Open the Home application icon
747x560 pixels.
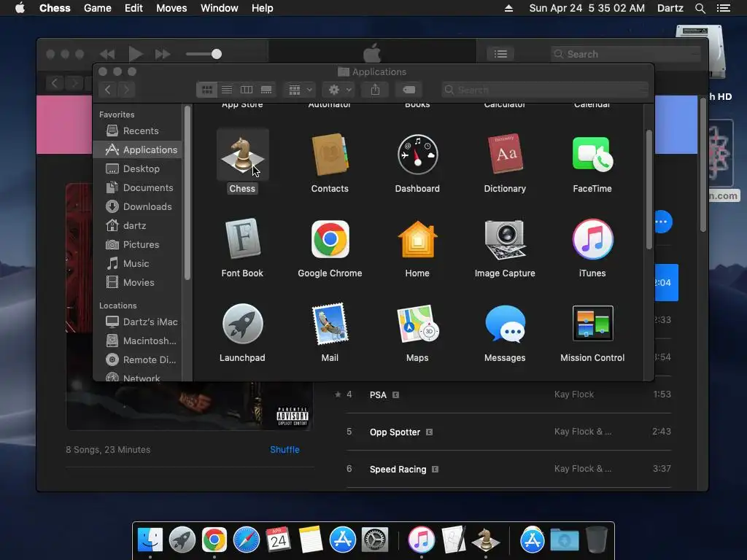(x=417, y=239)
